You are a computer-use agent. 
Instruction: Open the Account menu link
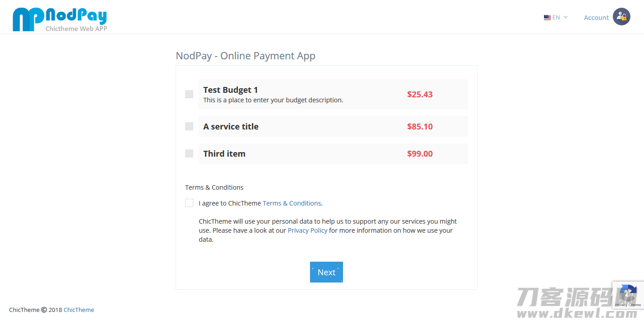click(x=596, y=18)
